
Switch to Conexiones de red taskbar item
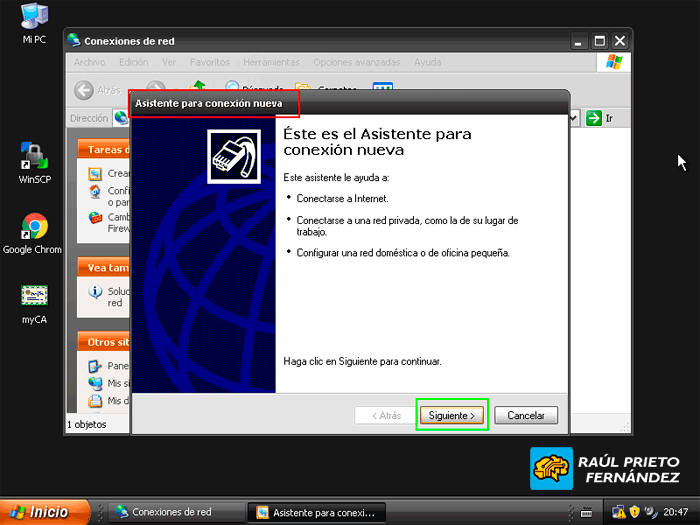coord(171,512)
